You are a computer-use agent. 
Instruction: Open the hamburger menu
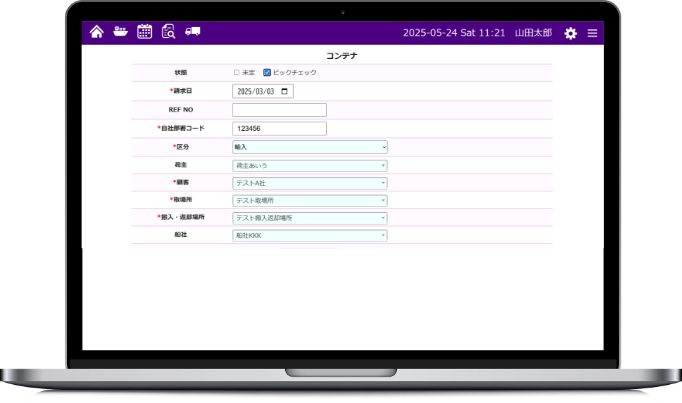click(592, 33)
